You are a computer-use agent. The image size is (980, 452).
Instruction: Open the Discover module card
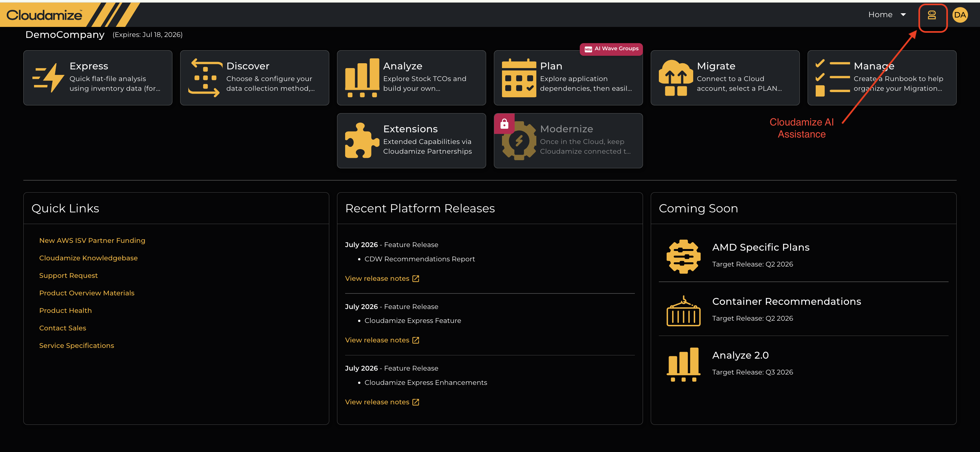pyautogui.click(x=254, y=78)
